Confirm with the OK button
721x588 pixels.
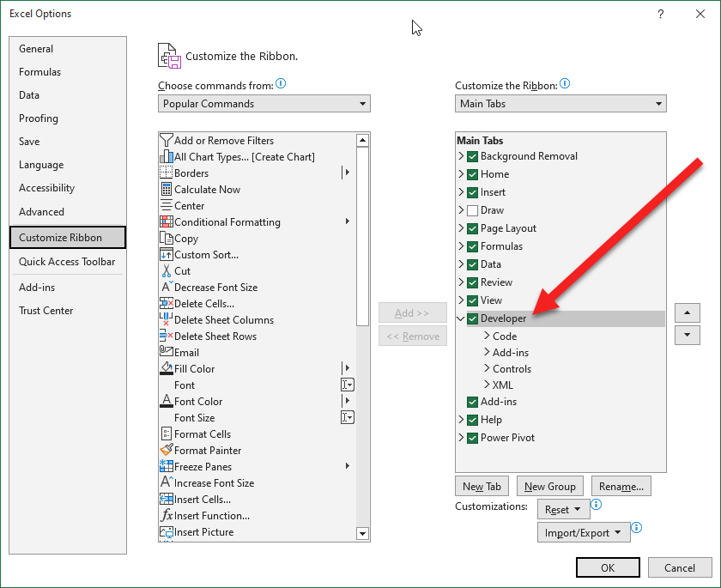[x=608, y=567]
